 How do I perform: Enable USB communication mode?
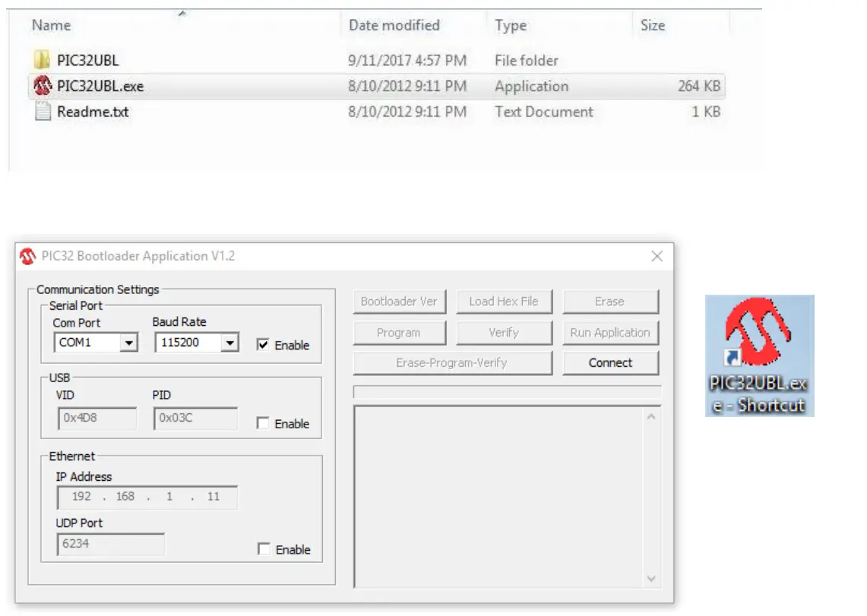(264, 424)
